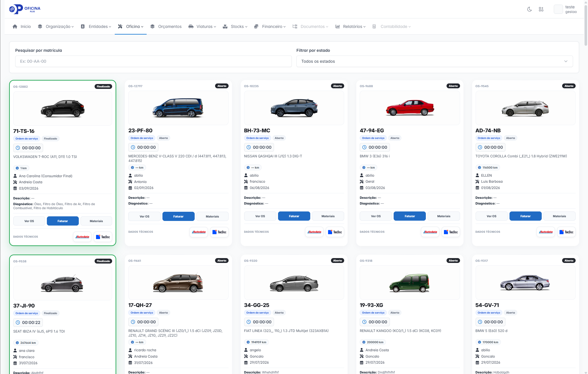Screen dimensions: 588x374
Task: Open TecDoc for AD-74-NB
Action: [x=566, y=232]
